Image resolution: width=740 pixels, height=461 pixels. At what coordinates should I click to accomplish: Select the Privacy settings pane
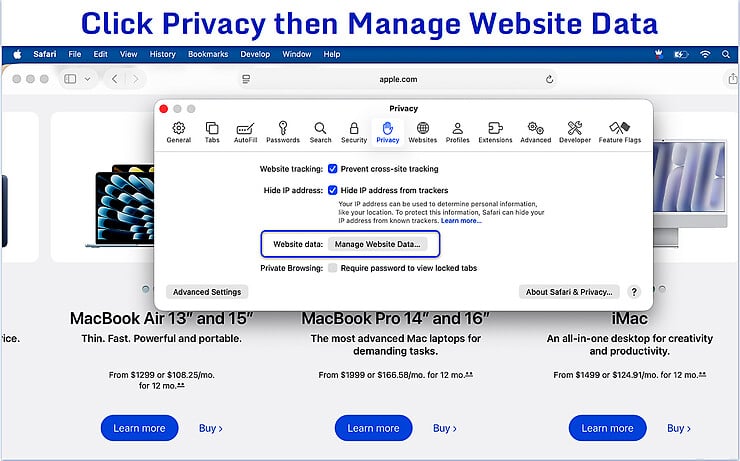pyautogui.click(x=387, y=133)
